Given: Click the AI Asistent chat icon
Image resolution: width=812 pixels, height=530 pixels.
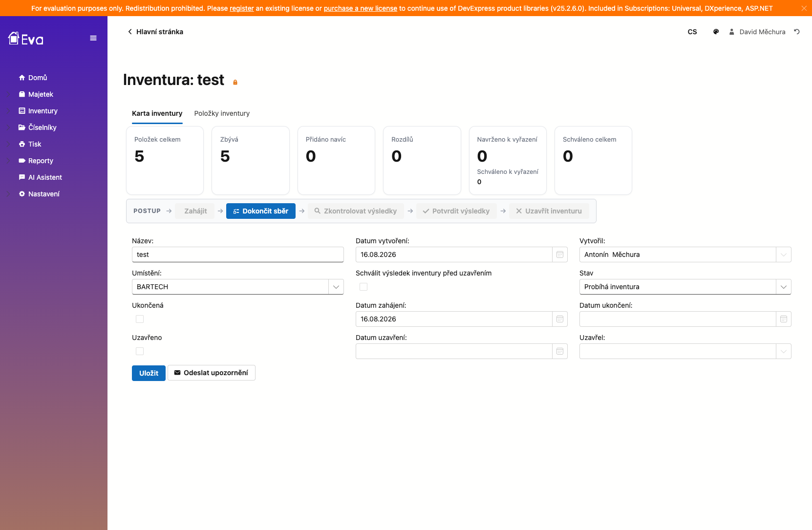Looking at the screenshot, I should (22, 177).
